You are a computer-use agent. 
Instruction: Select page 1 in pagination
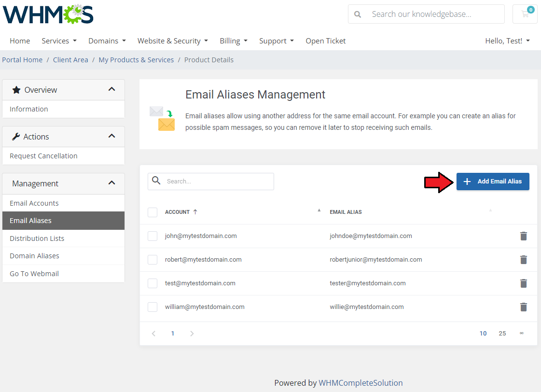[x=172, y=333]
